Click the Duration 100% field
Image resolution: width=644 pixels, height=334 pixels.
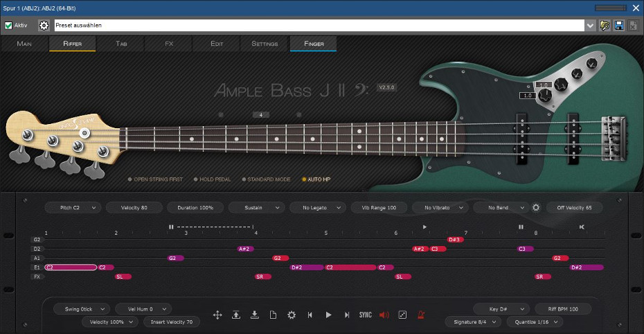(195, 207)
